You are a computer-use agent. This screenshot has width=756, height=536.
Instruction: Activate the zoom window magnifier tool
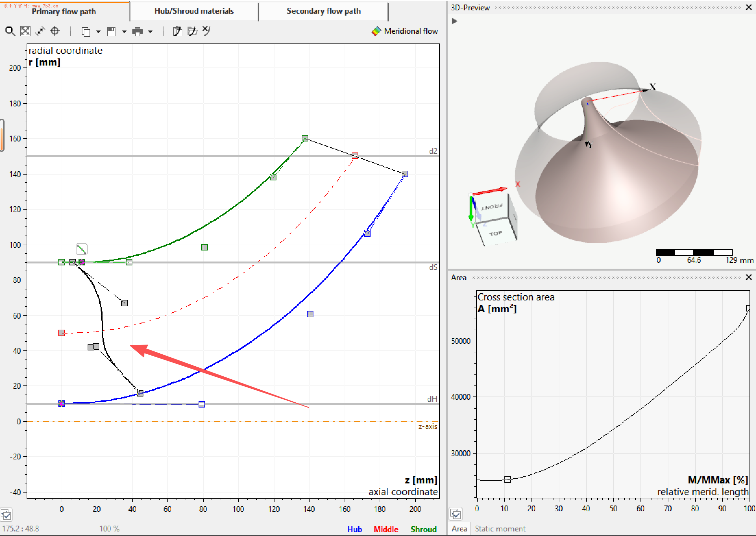pyautogui.click(x=10, y=31)
